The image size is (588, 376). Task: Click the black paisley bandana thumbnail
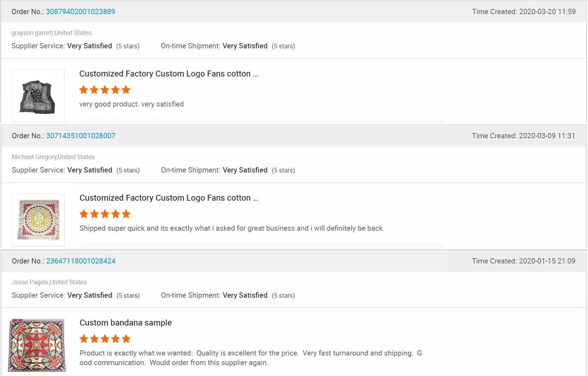(x=38, y=96)
